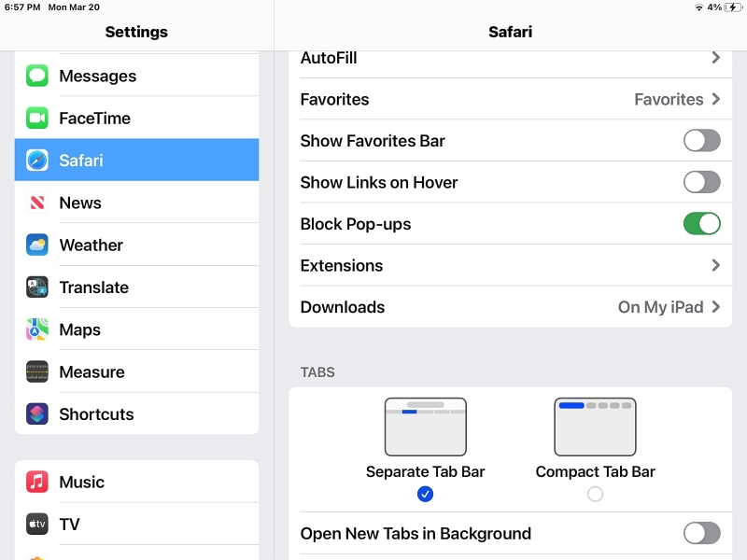
Task: Open the Shortcuts settings row
Action: tap(136, 413)
